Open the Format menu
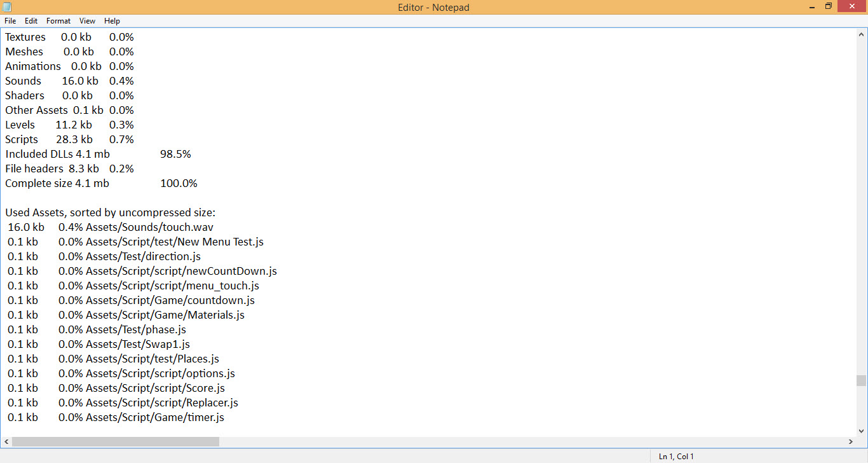This screenshot has width=868, height=463. point(58,21)
